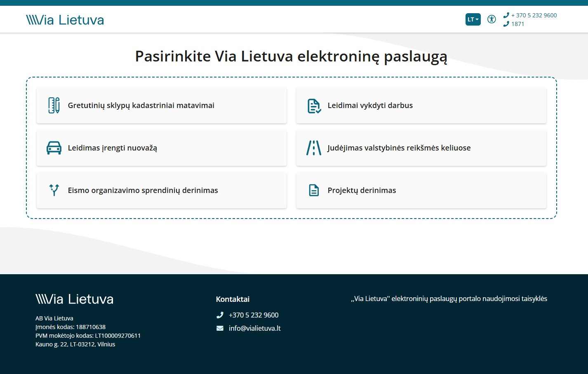Image resolution: width=588 pixels, height=374 pixels.
Task: Click footer text AB Via Lietuva
Action: [x=54, y=318]
